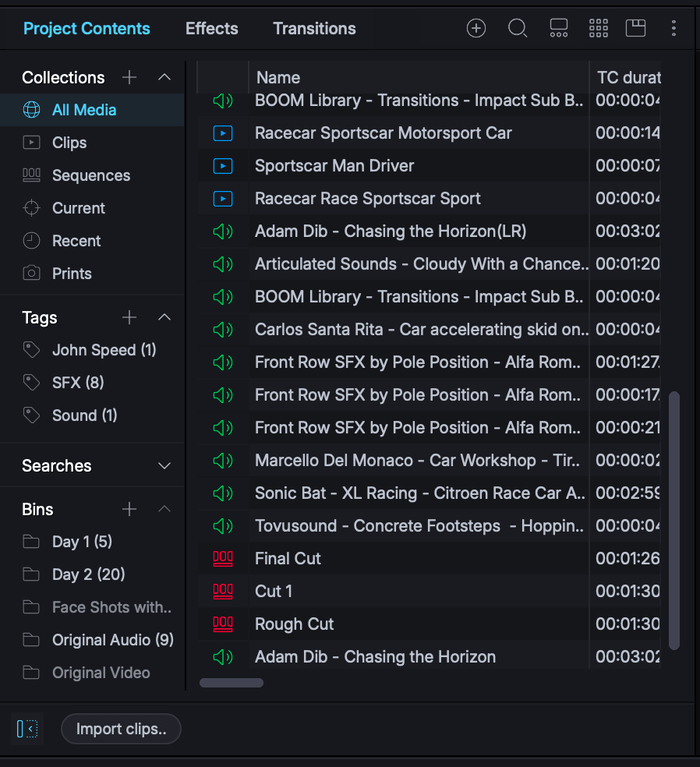Image resolution: width=700 pixels, height=767 pixels.
Task: Select the John Speed (1) tag
Action: (92, 350)
